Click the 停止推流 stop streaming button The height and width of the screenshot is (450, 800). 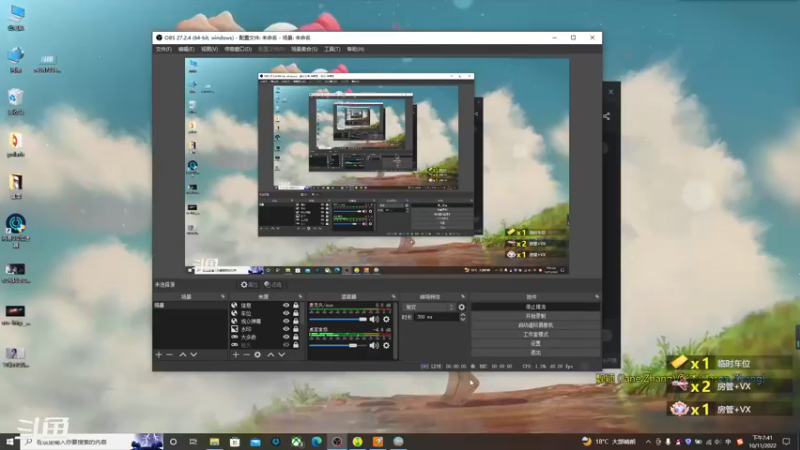[x=535, y=307]
